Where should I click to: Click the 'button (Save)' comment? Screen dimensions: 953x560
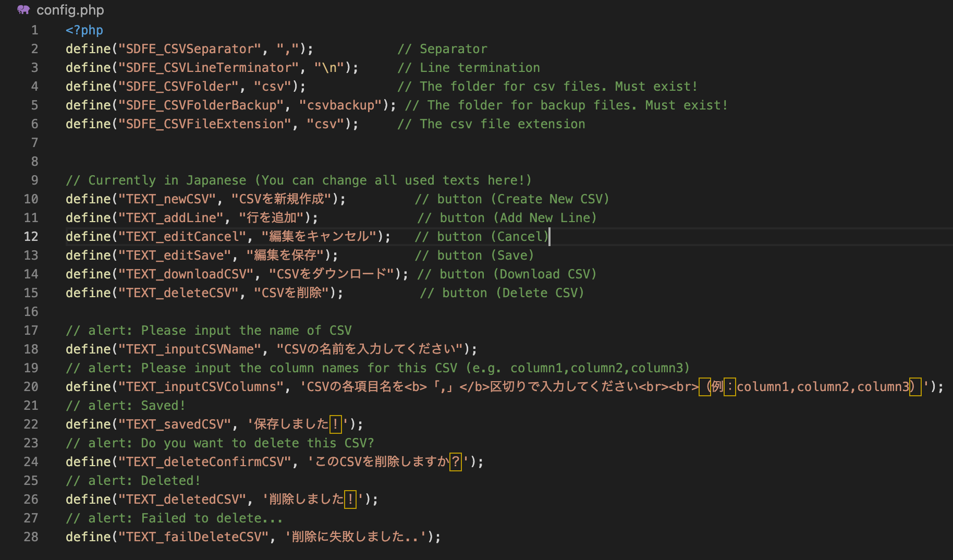tap(474, 255)
